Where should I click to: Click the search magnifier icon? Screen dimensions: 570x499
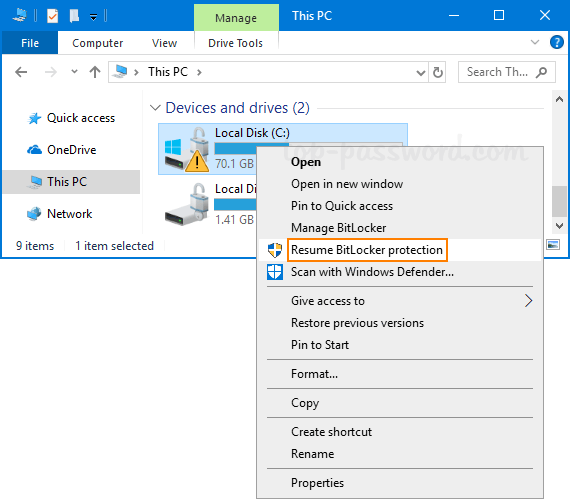[541, 72]
